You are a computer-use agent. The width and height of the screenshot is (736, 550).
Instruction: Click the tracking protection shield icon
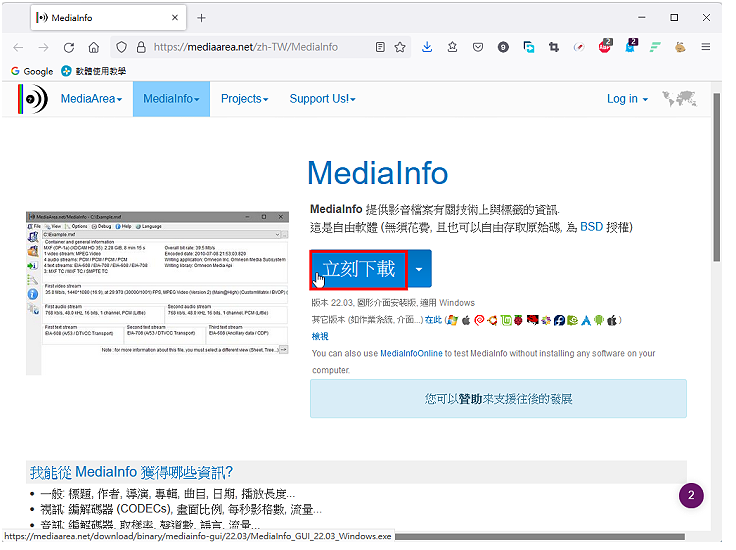(123, 48)
